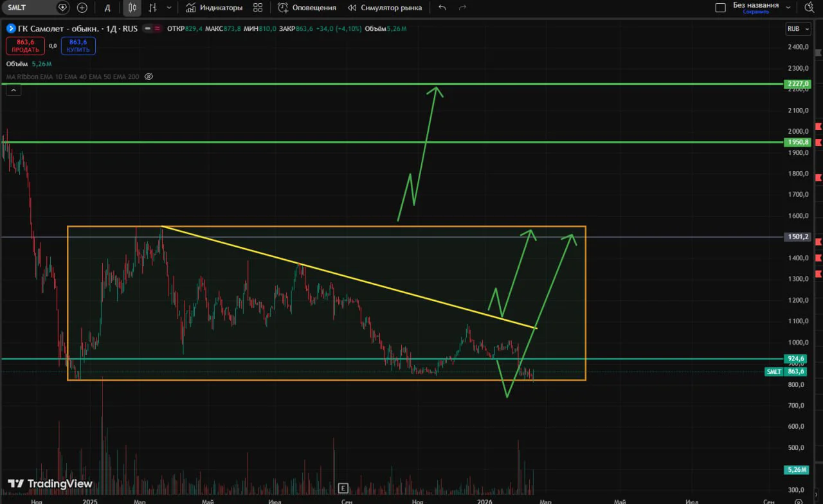Click the TradingView logo
Viewport: 823px width, 504px height.
(x=50, y=483)
